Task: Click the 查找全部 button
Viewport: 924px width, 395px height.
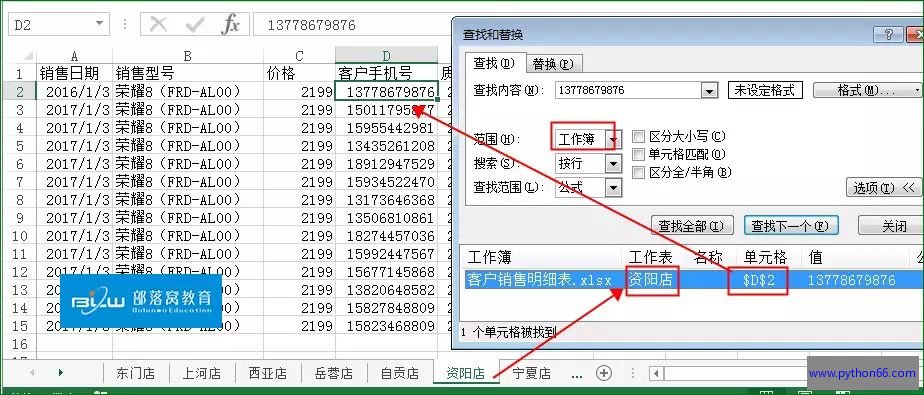Action: point(691,226)
